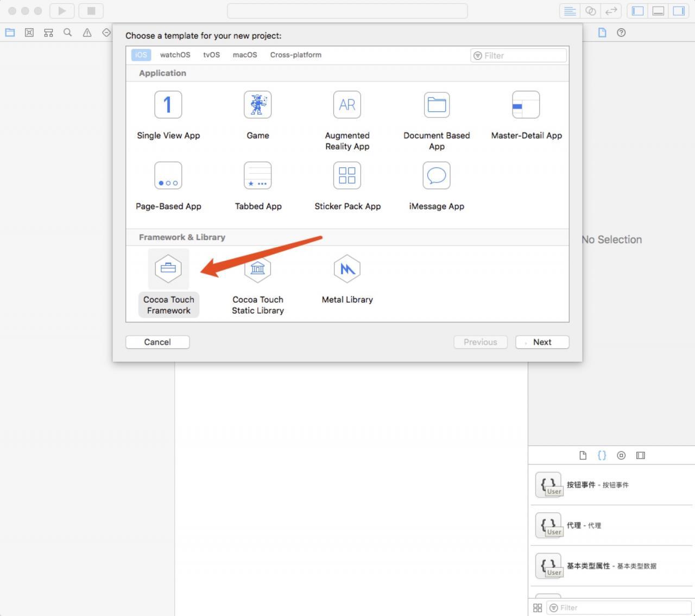The image size is (695, 616).
Task: Switch to the iOS platform tab
Action: point(141,55)
